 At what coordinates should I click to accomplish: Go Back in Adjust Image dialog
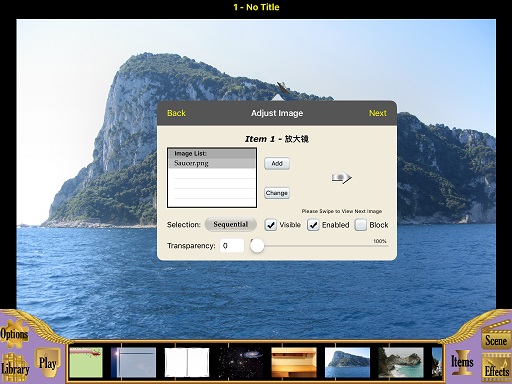click(x=176, y=113)
